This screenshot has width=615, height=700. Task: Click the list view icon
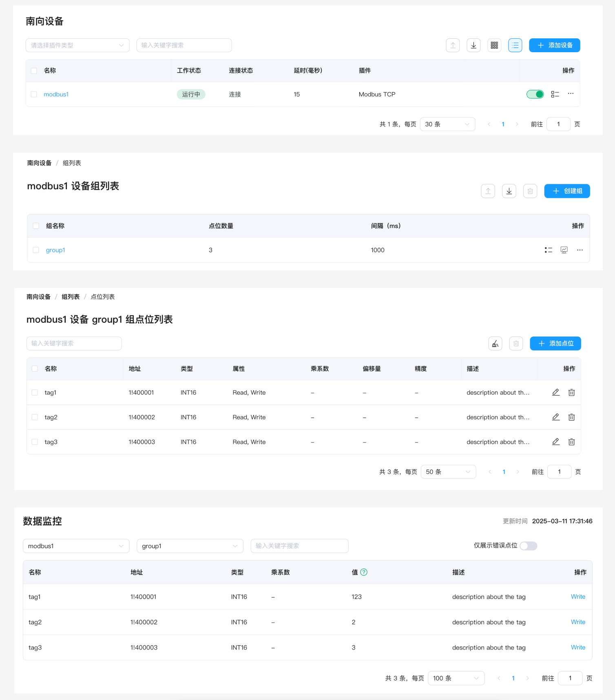tap(515, 45)
